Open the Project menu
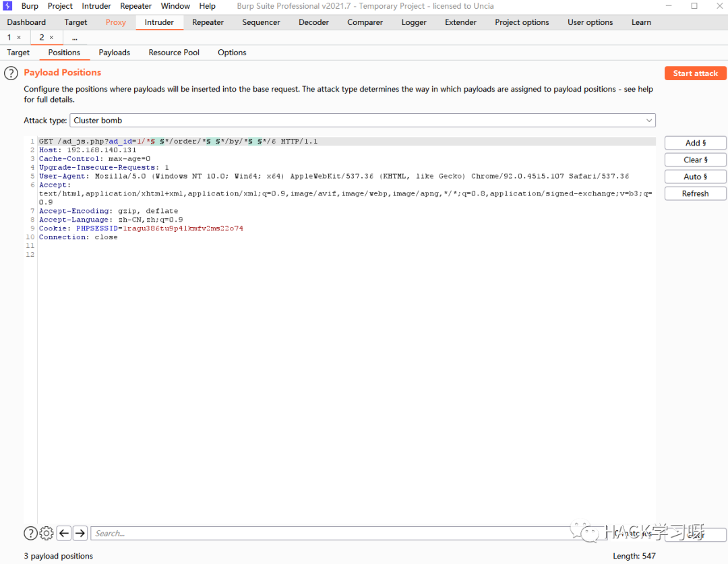The width and height of the screenshot is (728, 564). point(60,6)
